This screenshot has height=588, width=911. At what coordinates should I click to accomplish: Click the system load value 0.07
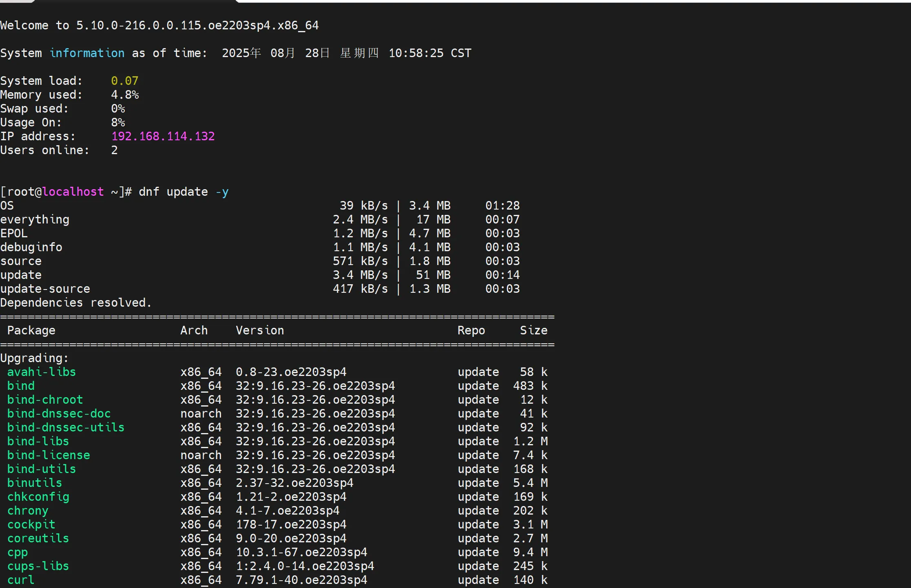point(125,81)
